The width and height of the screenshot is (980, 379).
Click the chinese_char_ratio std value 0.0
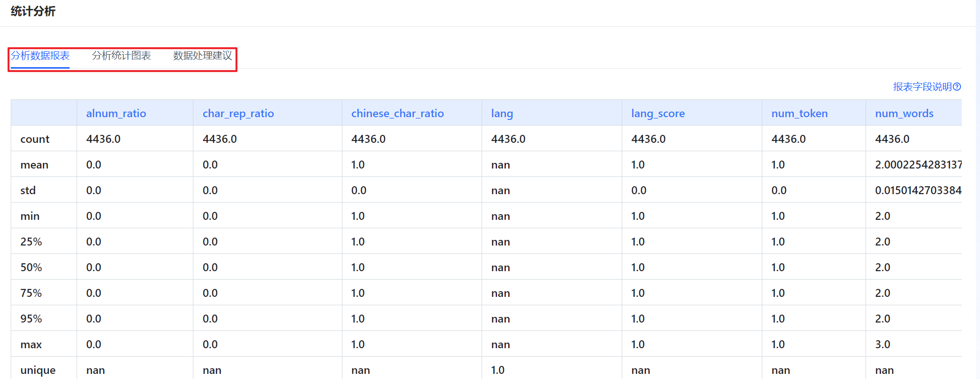(359, 190)
